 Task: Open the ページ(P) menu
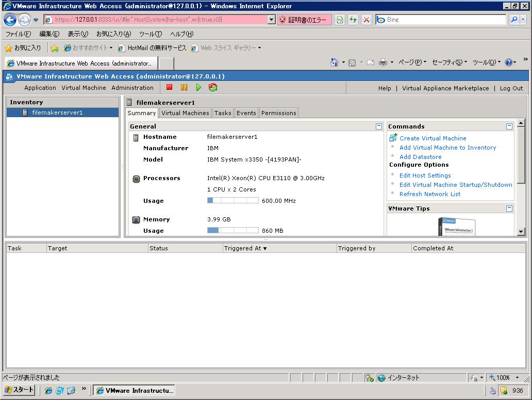point(412,62)
